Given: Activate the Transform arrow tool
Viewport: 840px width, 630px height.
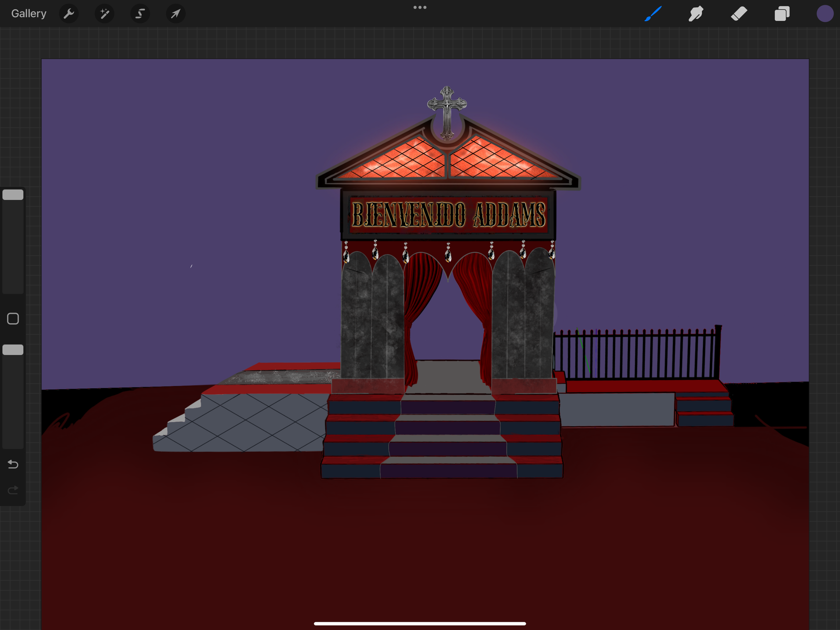Looking at the screenshot, I should click(x=175, y=14).
